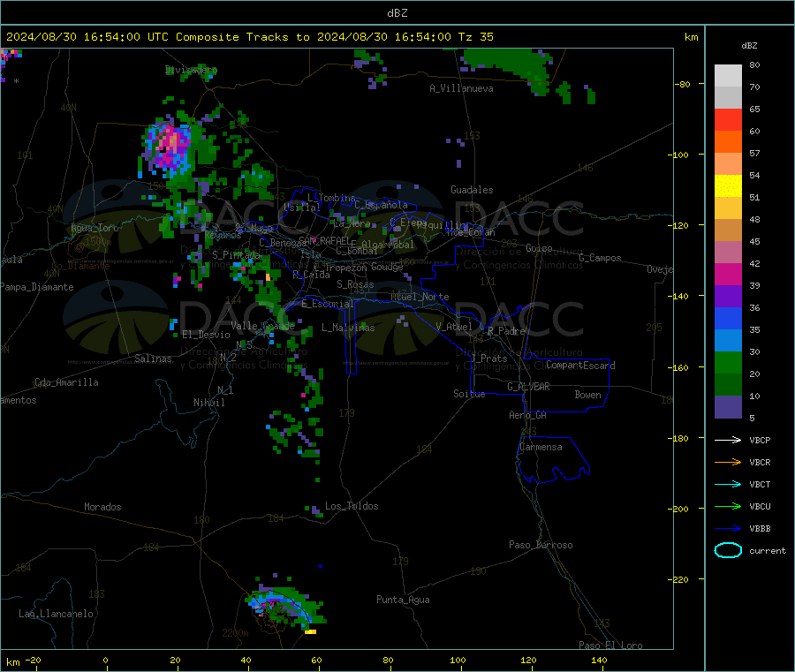
Task: Click the Guadales map label
Action: [x=472, y=190]
